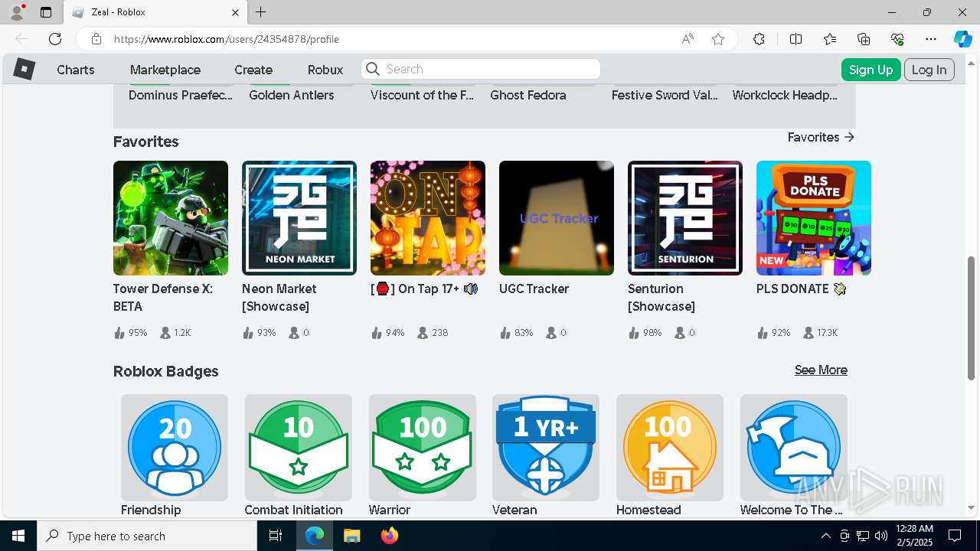Click the Warrior badge icon
The height and width of the screenshot is (551, 980).
423,448
